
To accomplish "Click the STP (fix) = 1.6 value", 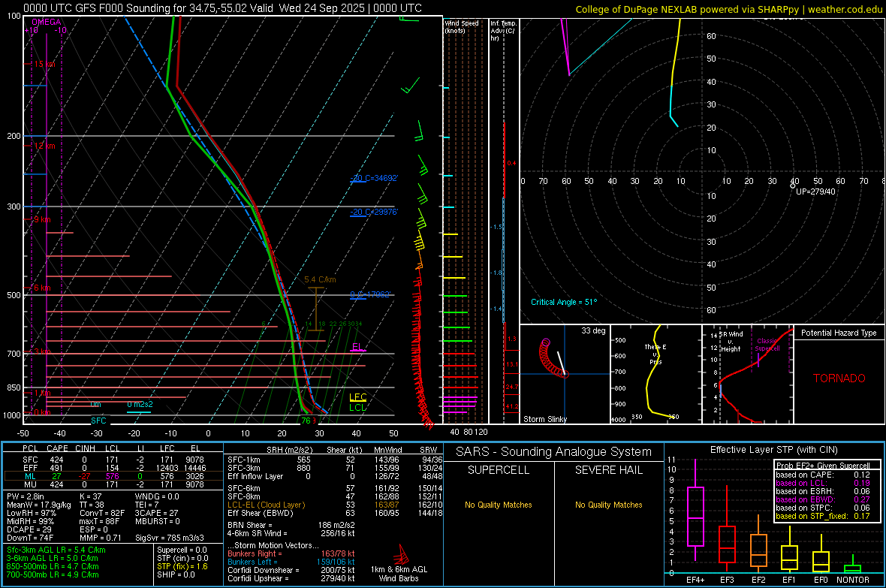I will coord(182,566).
